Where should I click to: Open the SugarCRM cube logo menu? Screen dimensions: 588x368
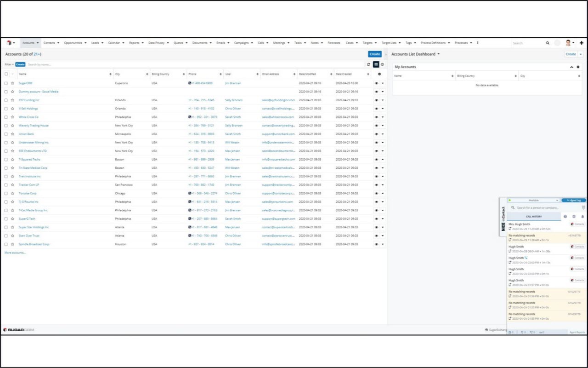pyautogui.click(x=10, y=43)
